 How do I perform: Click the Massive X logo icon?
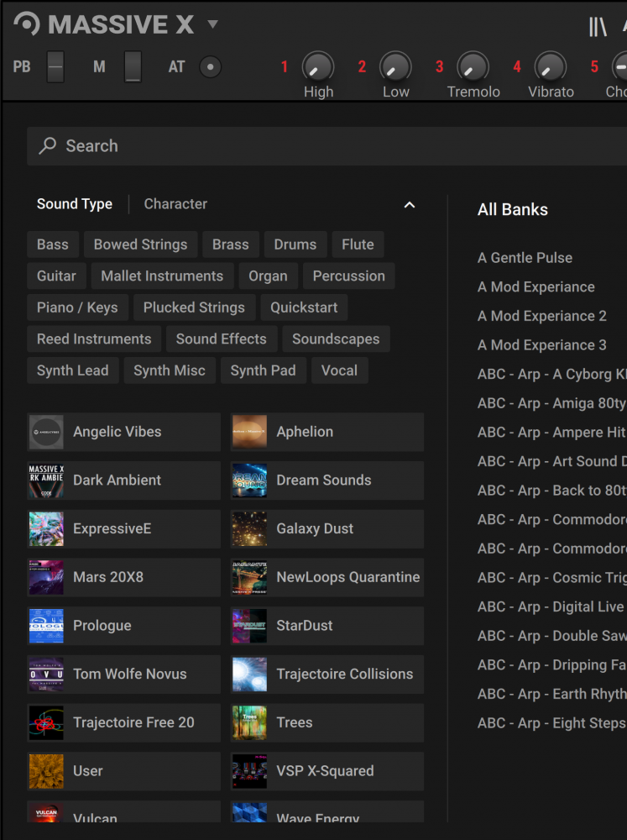point(27,24)
